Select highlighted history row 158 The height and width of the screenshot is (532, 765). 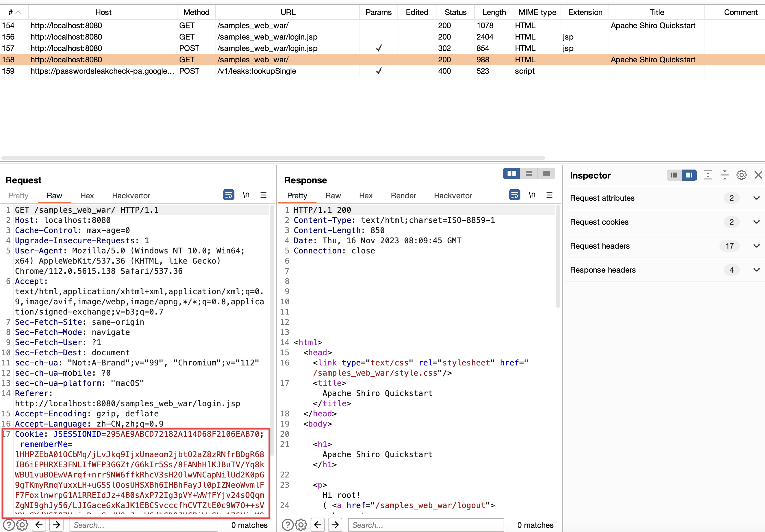coord(382,60)
